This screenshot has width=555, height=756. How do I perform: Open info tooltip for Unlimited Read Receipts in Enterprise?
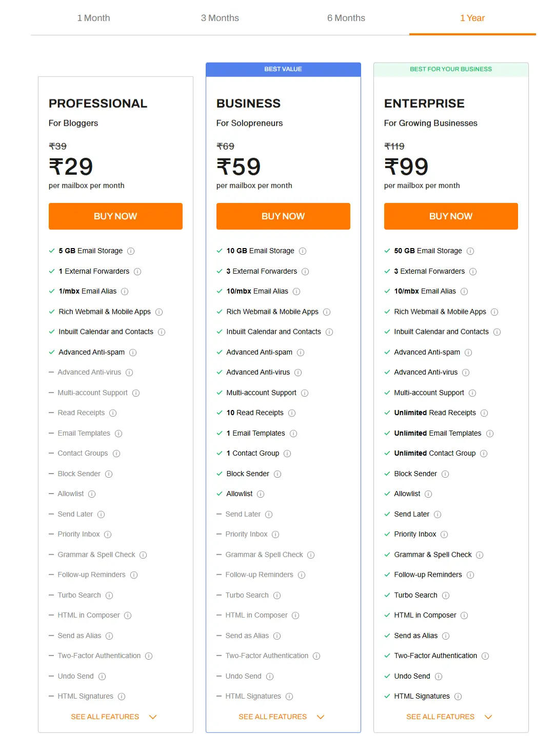pos(484,413)
